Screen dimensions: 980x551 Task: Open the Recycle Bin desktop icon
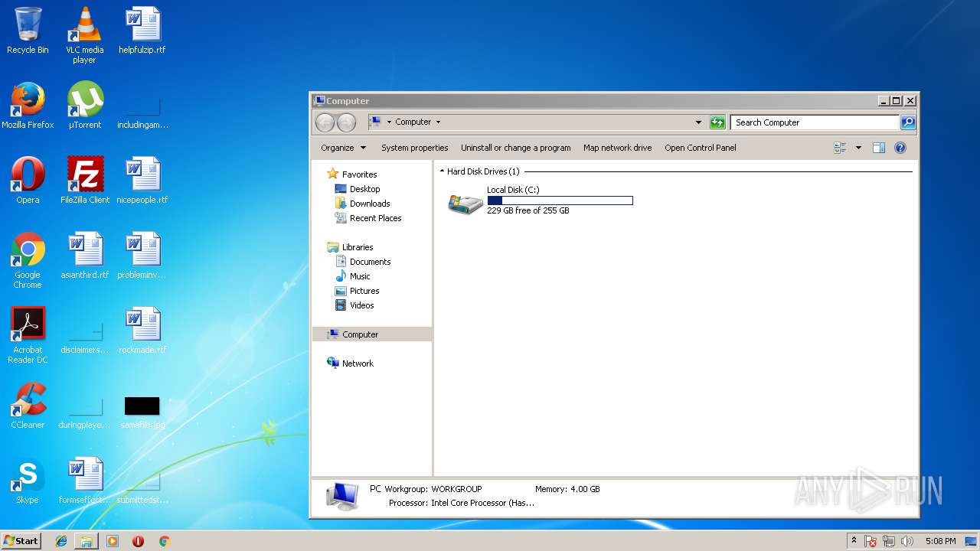tap(28, 31)
